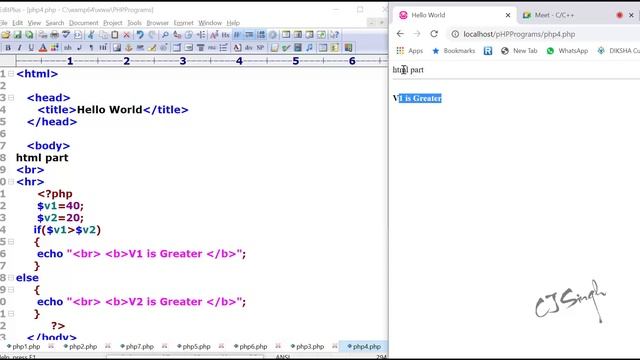The height and width of the screenshot is (360, 640).
Task: Click the help question mark icon
Action: coord(334,35)
